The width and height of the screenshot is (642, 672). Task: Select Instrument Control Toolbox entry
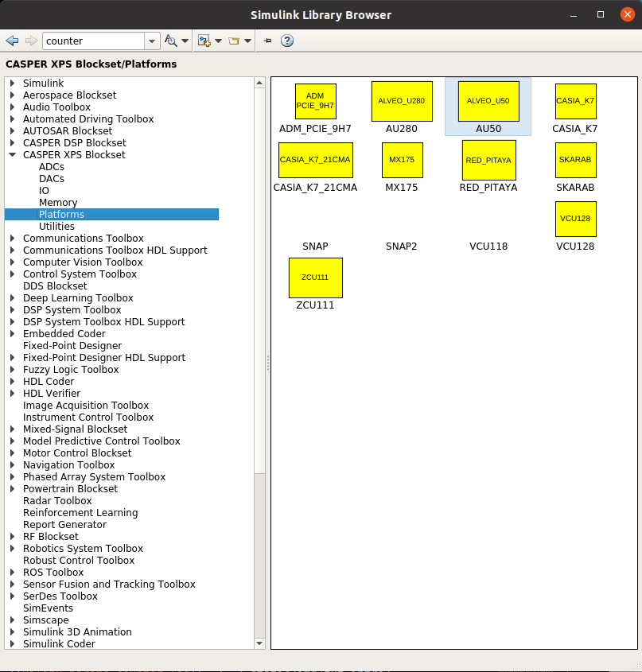tap(88, 417)
